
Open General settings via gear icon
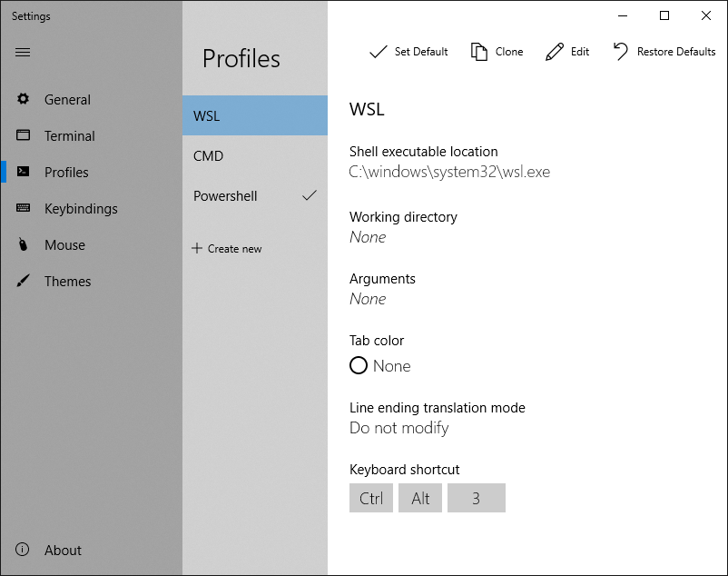23,98
